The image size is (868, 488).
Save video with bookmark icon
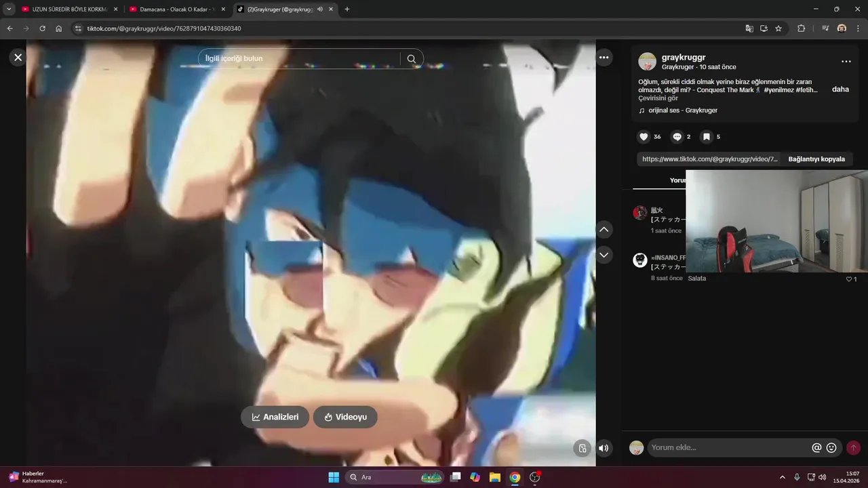[706, 137]
